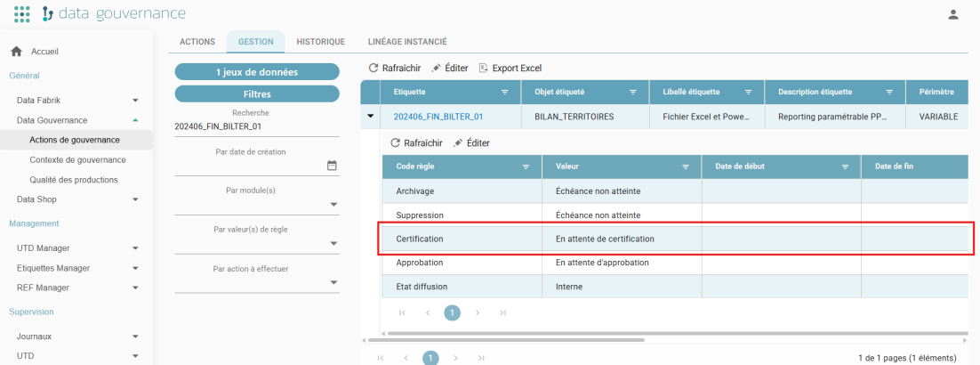Go to previous page in bottom main pager
Screen dimensions: 980x365
(406, 358)
